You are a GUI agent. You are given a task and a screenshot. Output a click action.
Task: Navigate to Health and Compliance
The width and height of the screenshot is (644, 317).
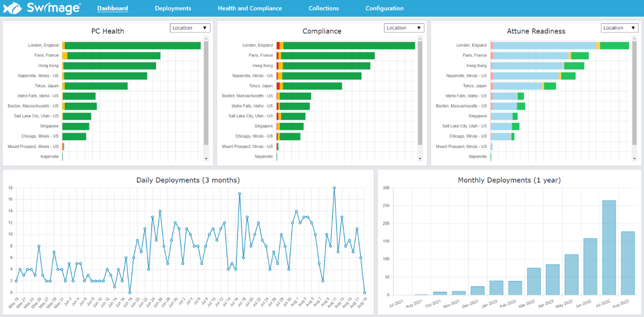[x=250, y=8]
